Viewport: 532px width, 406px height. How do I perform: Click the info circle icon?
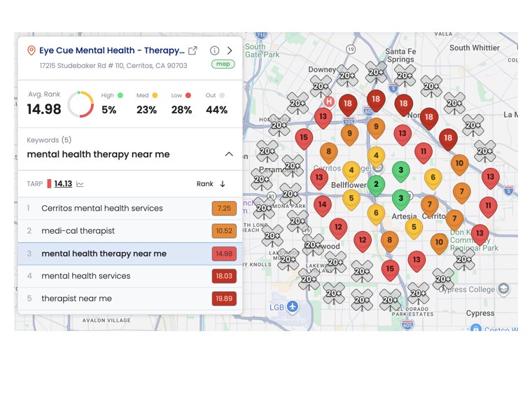pos(214,50)
